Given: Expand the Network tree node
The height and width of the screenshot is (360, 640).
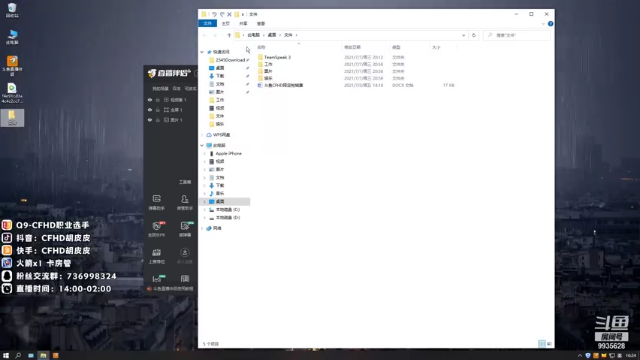Looking at the screenshot, I should [202, 229].
